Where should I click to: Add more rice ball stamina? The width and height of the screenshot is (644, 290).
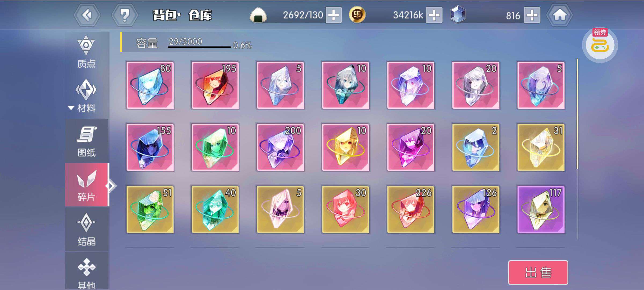click(x=334, y=15)
